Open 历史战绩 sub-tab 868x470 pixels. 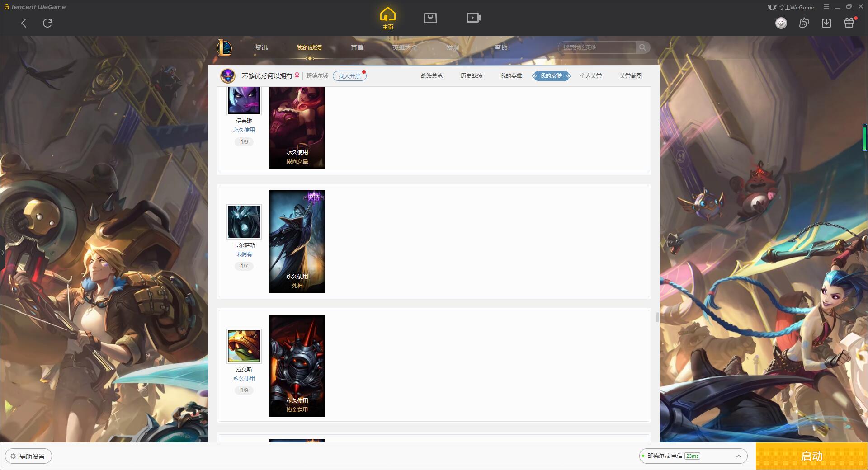coord(472,76)
